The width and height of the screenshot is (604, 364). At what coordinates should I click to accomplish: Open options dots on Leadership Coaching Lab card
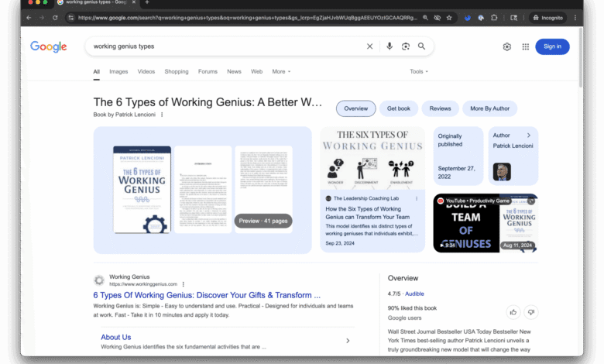[x=417, y=199]
